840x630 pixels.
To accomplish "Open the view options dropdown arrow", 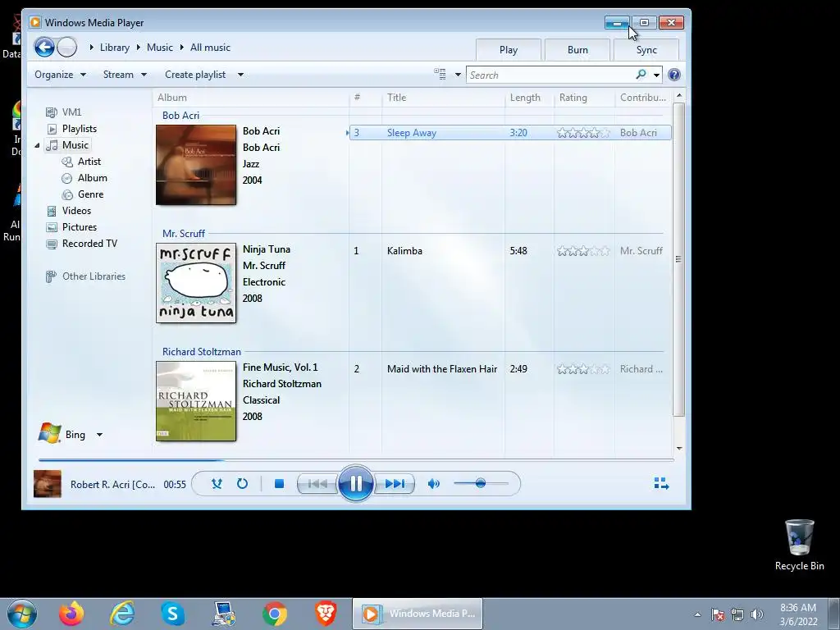I will 458,75.
